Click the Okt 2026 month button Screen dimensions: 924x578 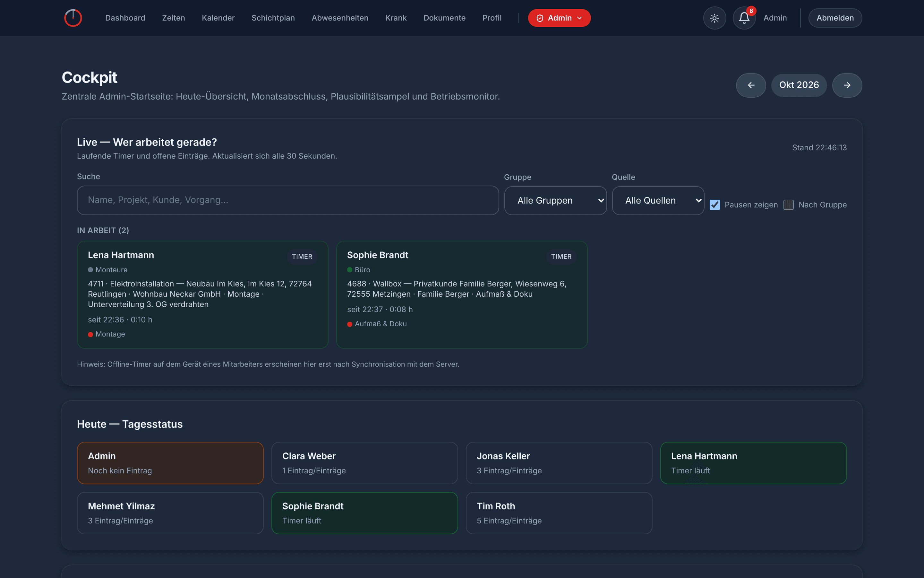pos(799,85)
